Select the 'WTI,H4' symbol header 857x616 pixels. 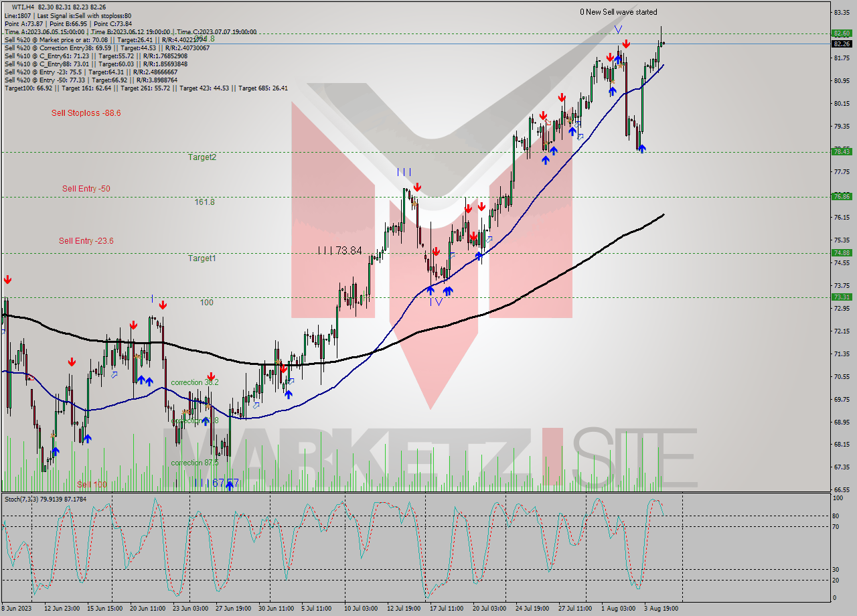[25, 6]
